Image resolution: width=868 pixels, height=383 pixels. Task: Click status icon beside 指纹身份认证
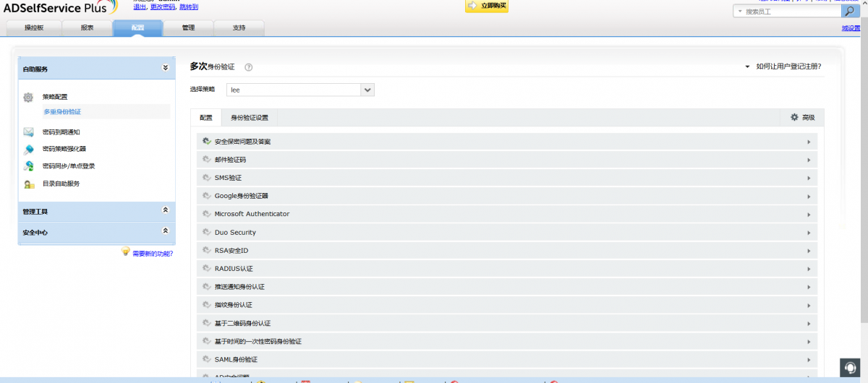tap(207, 305)
